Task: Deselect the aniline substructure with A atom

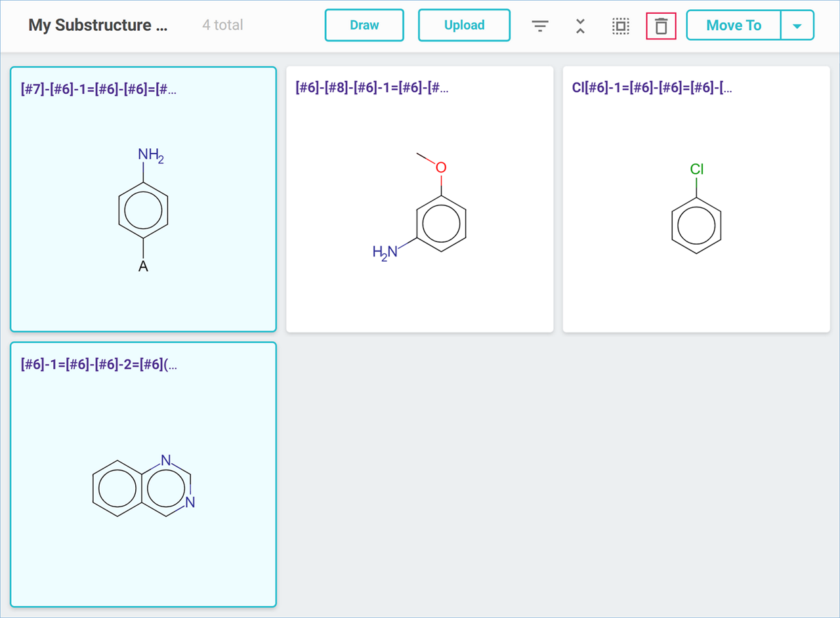Action: point(143,210)
